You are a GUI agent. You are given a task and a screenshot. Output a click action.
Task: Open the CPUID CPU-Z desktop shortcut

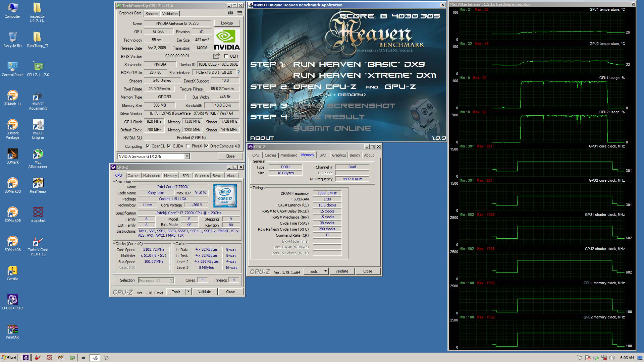pos(12,302)
